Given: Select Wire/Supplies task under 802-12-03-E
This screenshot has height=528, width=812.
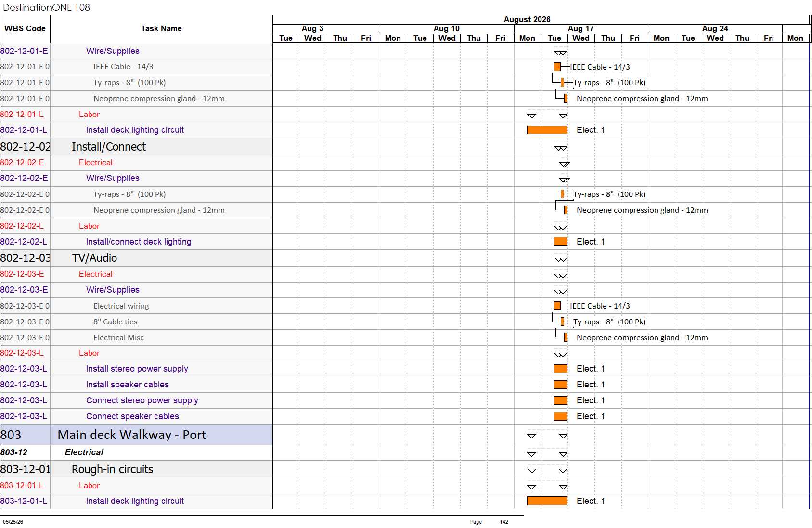Looking at the screenshot, I should point(113,290).
